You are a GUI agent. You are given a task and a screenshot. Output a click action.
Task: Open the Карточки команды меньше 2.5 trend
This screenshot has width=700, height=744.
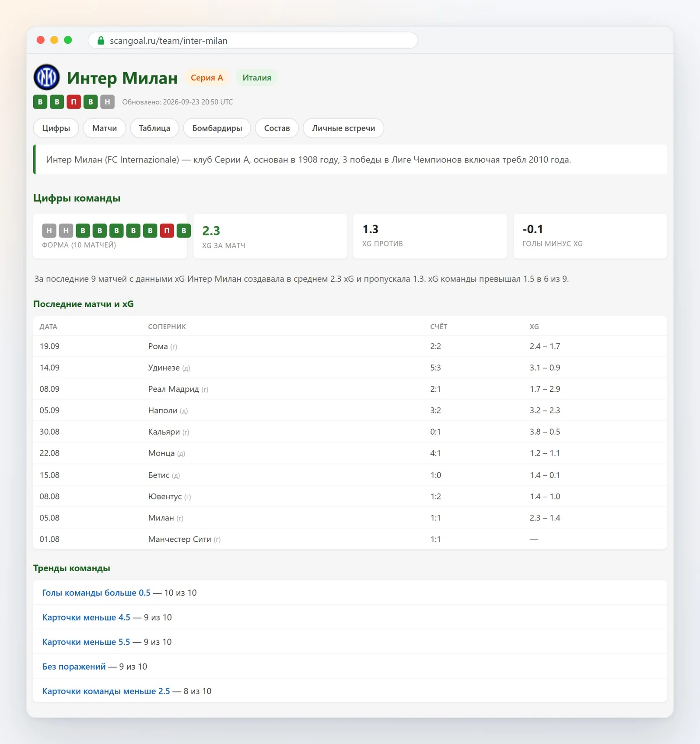click(x=106, y=691)
